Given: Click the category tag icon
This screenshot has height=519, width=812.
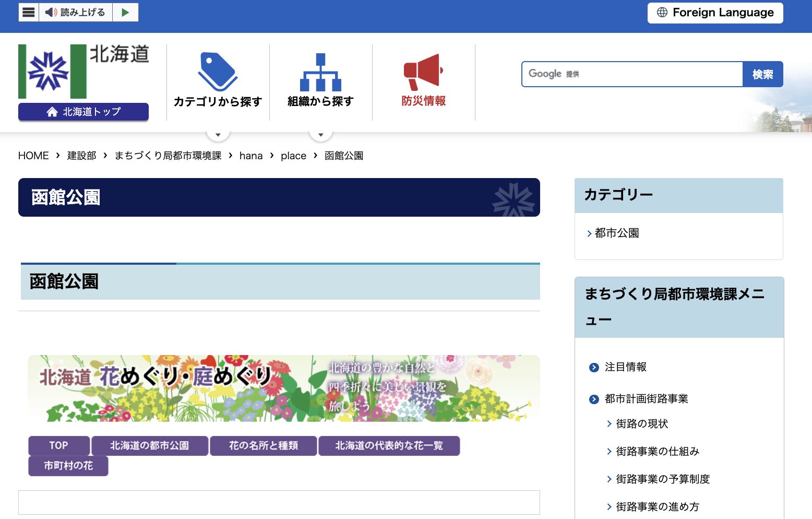Looking at the screenshot, I should [218, 72].
